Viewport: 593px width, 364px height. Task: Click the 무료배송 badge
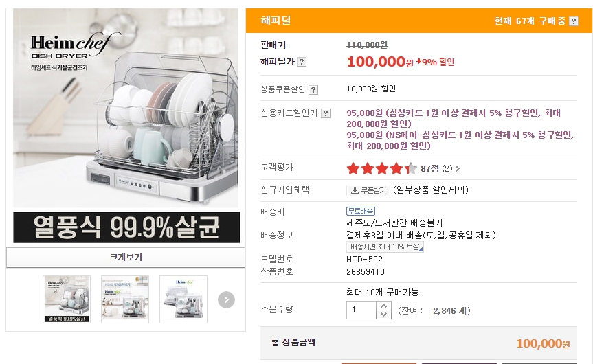(x=361, y=211)
